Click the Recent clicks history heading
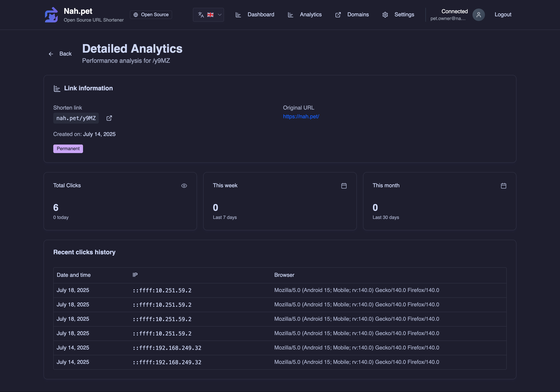Image resolution: width=560 pixels, height=392 pixels. [x=84, y=252]
